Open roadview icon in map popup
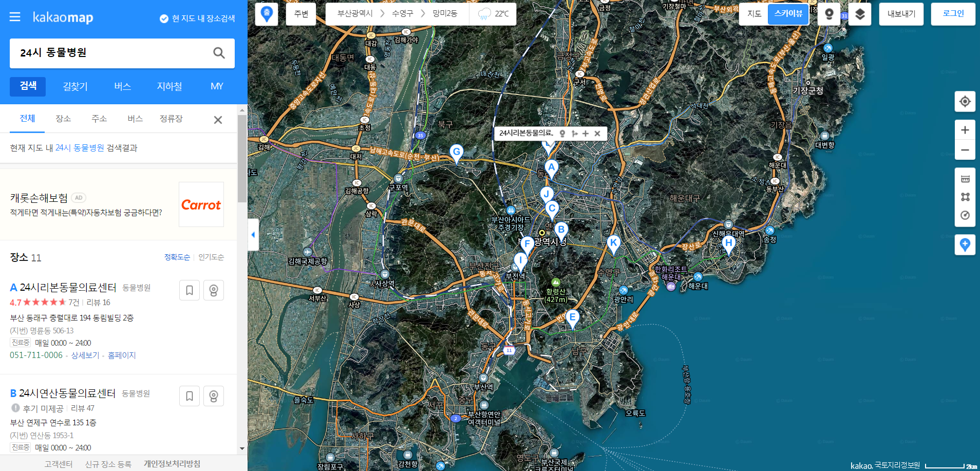 tap(562, 134)
